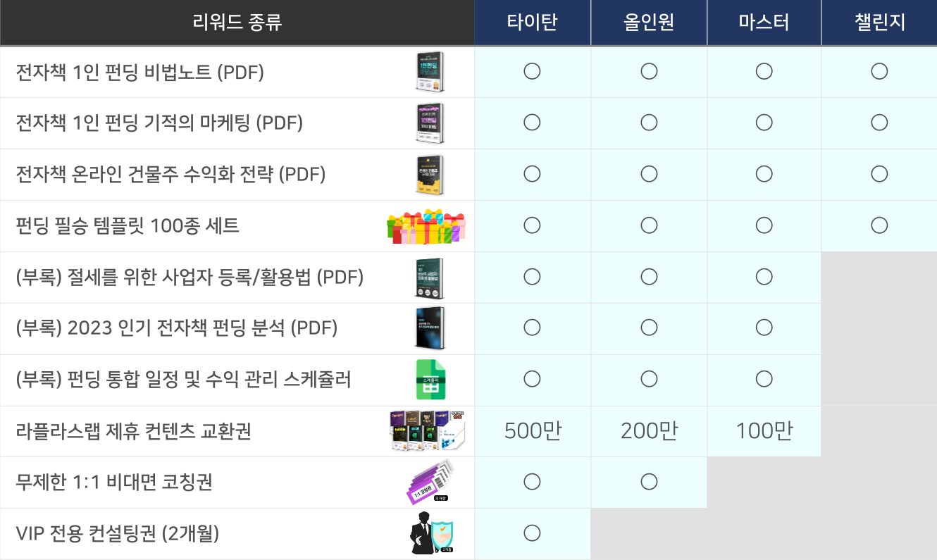The image size is (937, 560).
Task: Click the green spreadsheet 스케쥴러 icon
Action: [430, 380]
